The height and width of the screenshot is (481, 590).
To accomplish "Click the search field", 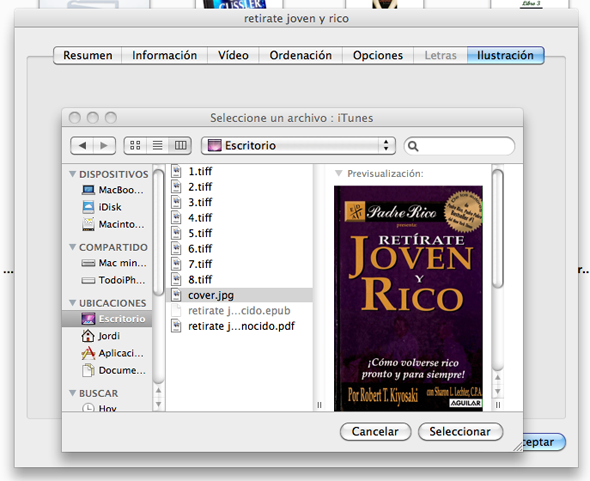I will [459, 146].
